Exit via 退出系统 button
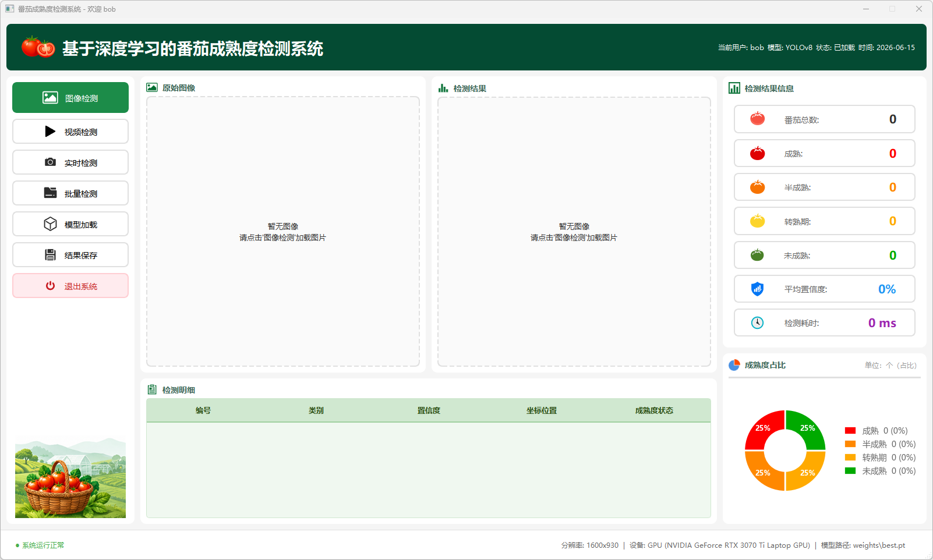Viewport: 933px width, 560px height. tap(70, 286)
